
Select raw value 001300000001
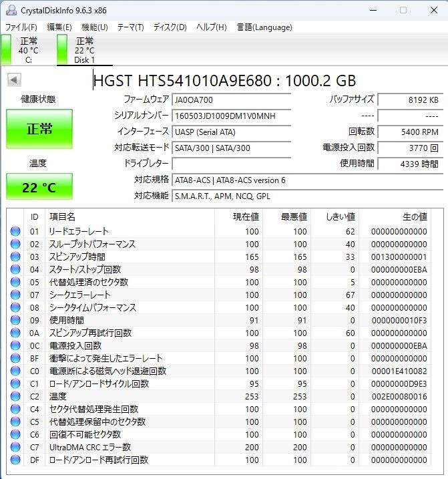(399, 257)
